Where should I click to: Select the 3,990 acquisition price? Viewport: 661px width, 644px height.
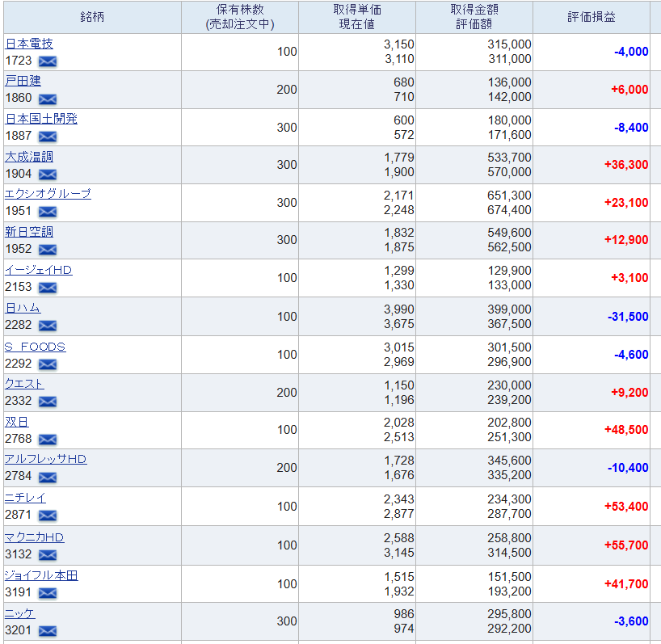pyautogui.click(x=399, y=309)
